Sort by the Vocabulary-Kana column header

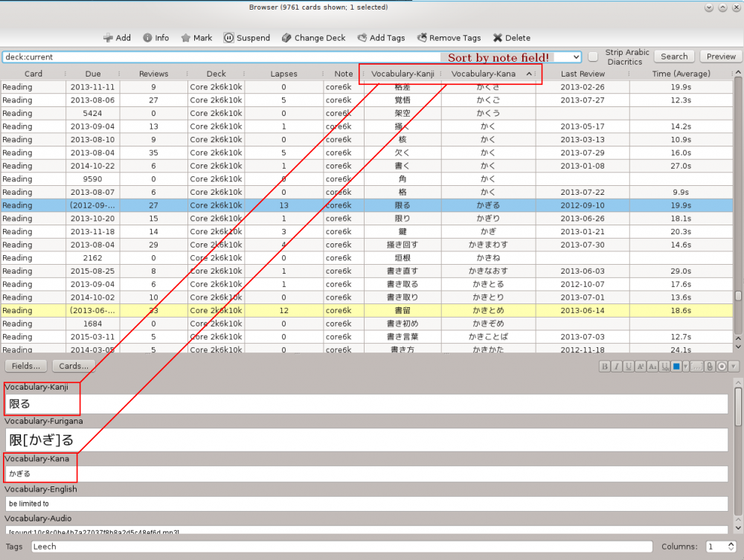pos(484,74)
